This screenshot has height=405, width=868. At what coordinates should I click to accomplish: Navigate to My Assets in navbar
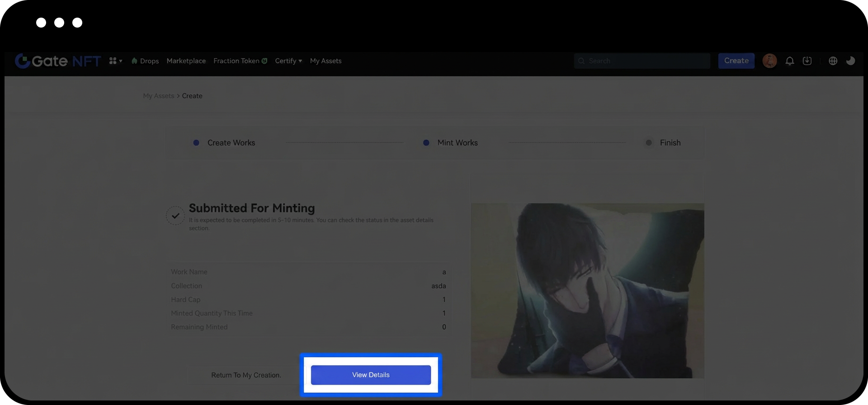[x=325, y=61]
